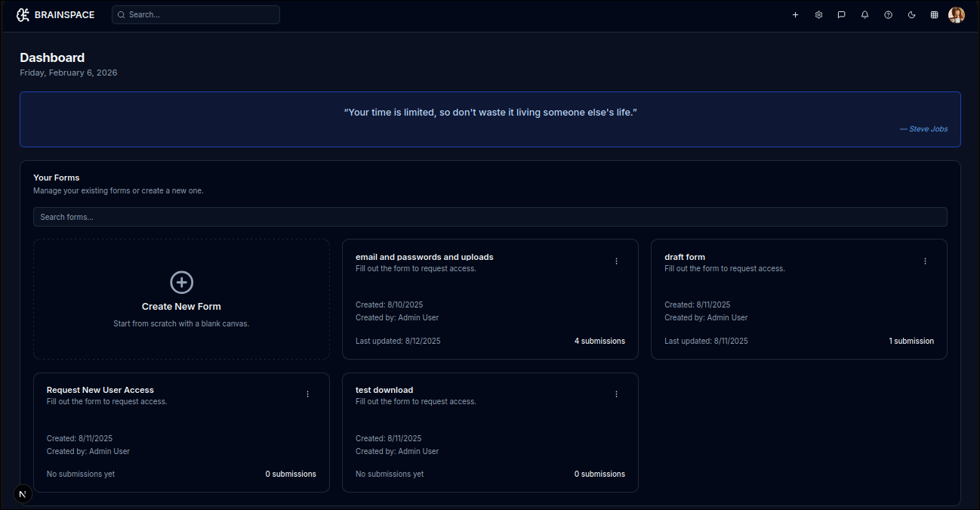Click the top bar Search box
Viewport: 980px width, 510px height.
pos(196,15)
